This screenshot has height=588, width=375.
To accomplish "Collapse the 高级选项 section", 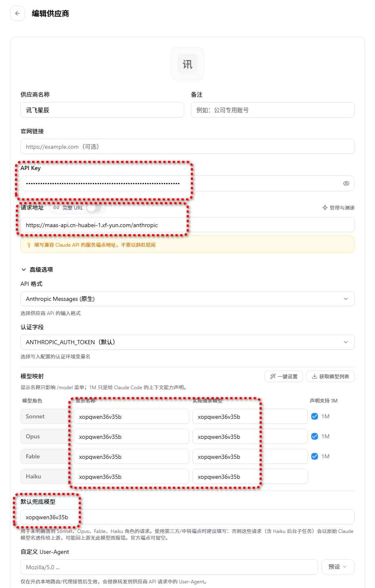I will pyautogui.click(x=37, y=270).
